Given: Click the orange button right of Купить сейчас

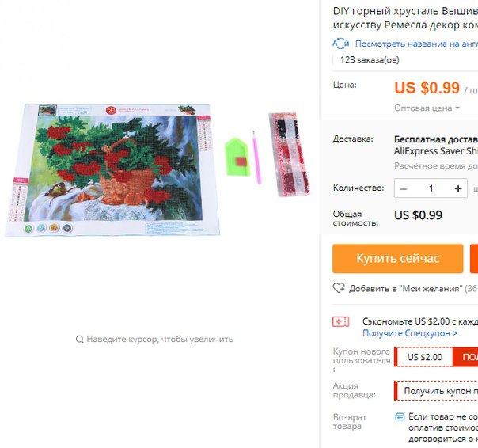Looking at the screenshot, I should [474, 258].
